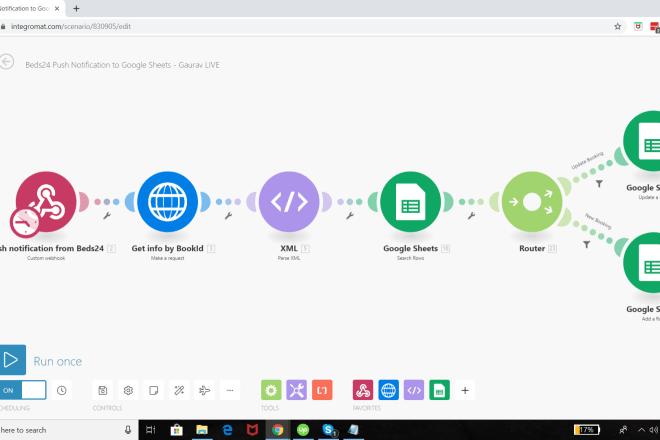Click the red shield browser extension icon
Image resolution: width=660 pixels, height=440 pixels.
point(638,27)
